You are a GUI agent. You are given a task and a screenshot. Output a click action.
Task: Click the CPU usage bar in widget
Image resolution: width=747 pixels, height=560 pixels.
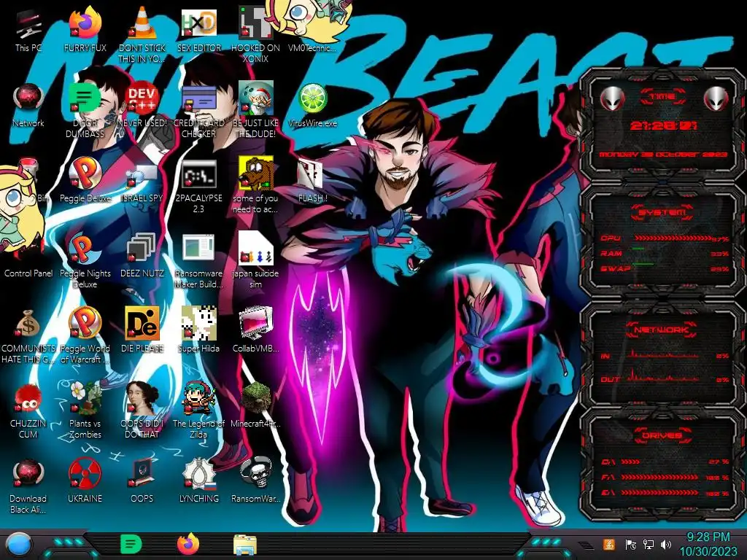click(x=673, y=238)
